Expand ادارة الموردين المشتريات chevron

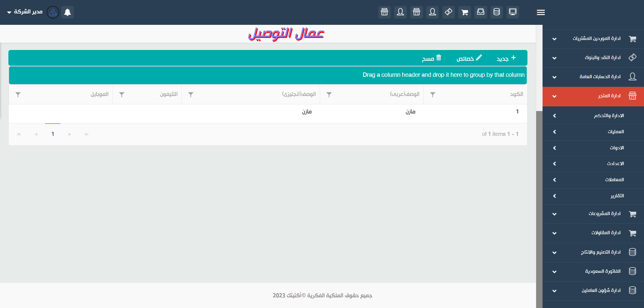tap(554, 39)
